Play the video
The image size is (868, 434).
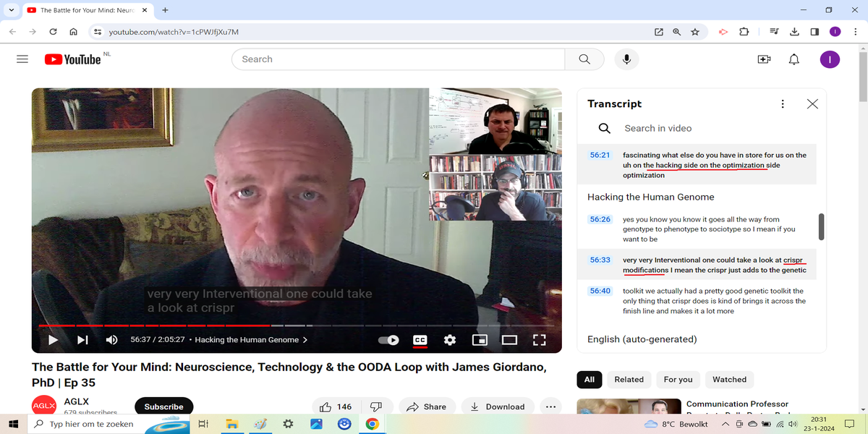tap(53, 339)
